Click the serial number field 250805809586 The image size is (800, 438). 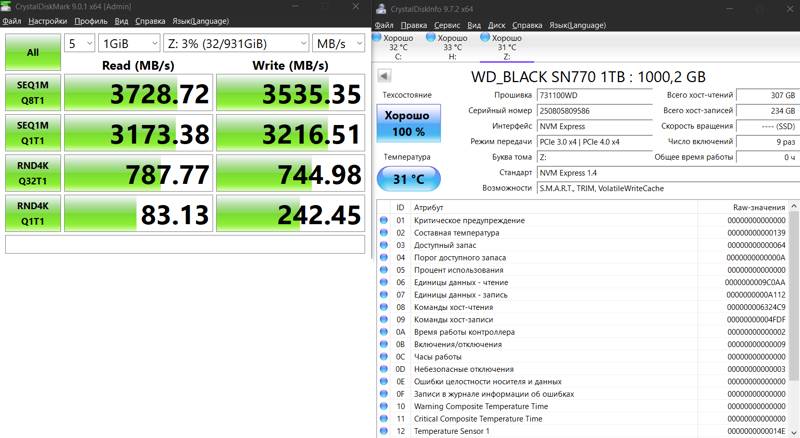pyautogui.click(x=595, y=111)
